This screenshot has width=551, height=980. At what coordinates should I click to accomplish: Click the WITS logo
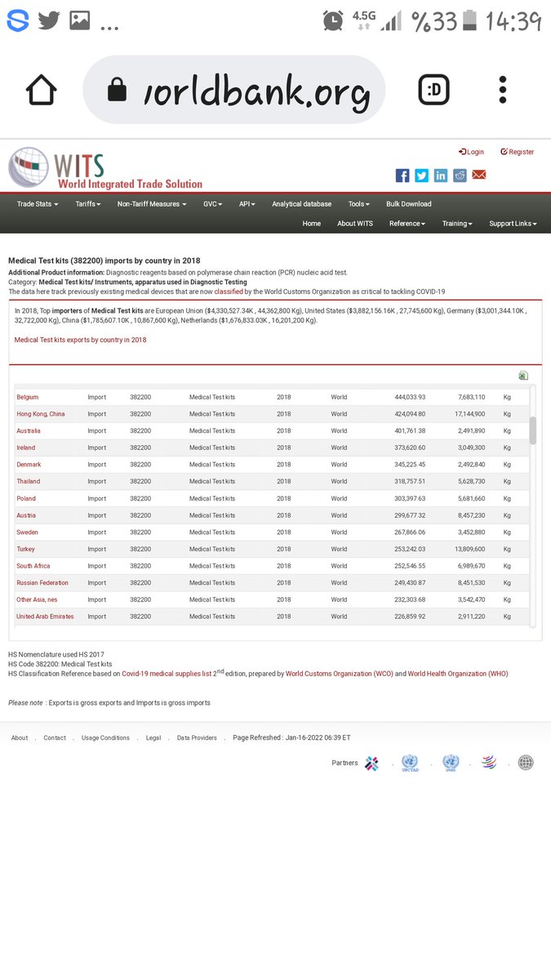[106, 168]
